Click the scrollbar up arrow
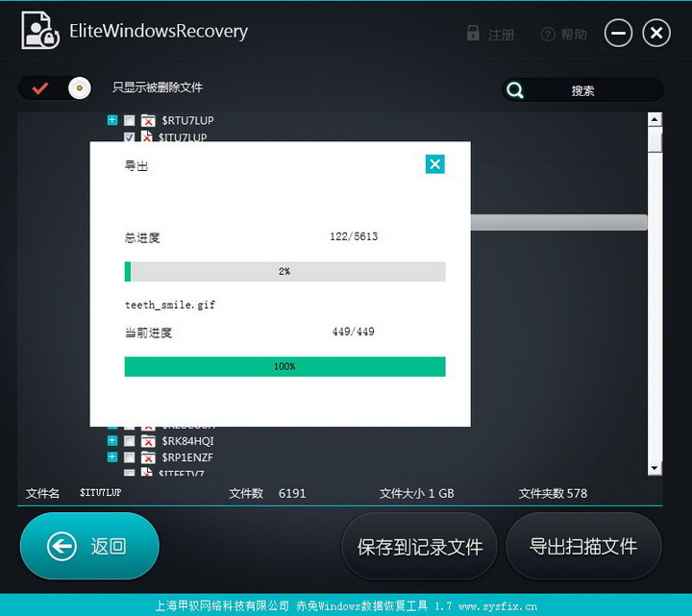This screenshot has width=692, height=616. (x=655, y=119)
